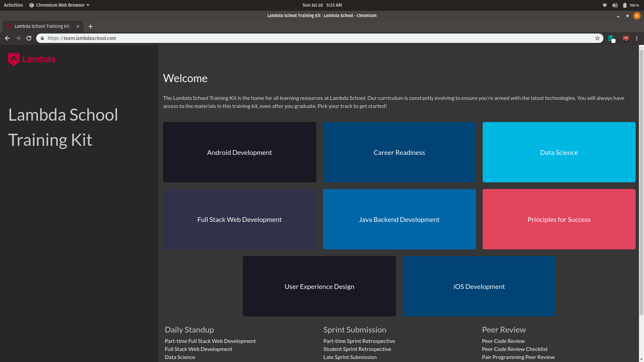Open the Data Science track card
The image size is (644, 362).
tap(559, 152)
